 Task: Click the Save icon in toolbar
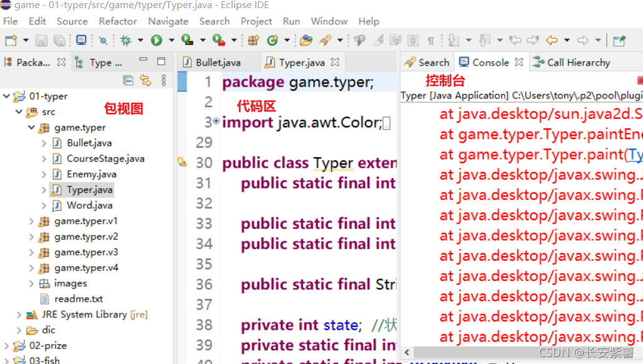41,40
